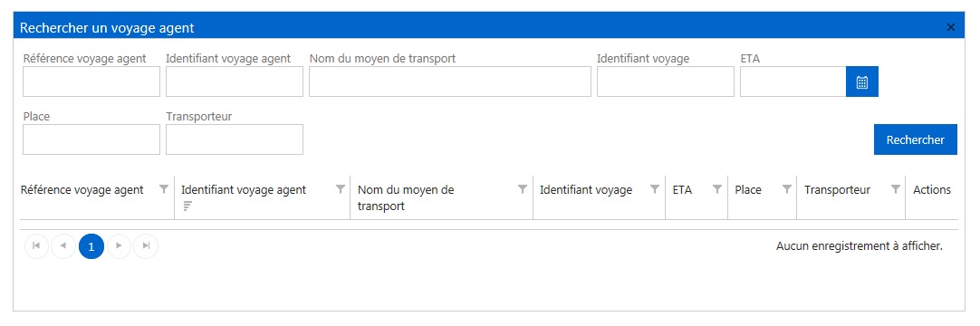Select page 1 in pager

91,246
